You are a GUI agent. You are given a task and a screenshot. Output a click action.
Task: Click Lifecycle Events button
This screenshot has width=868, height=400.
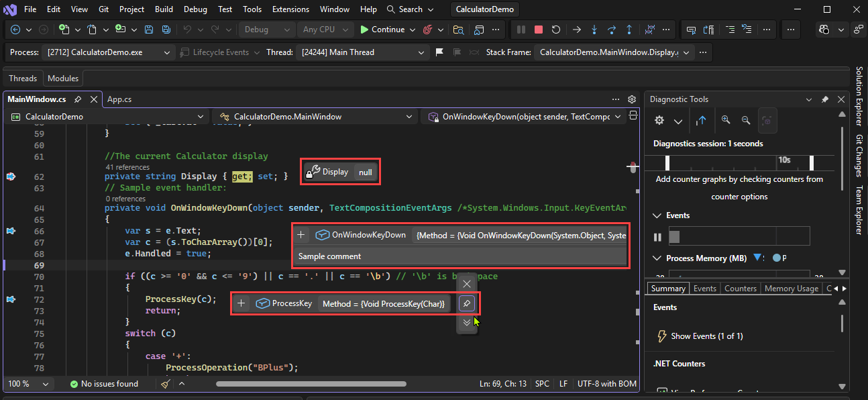tap(214, 52)
